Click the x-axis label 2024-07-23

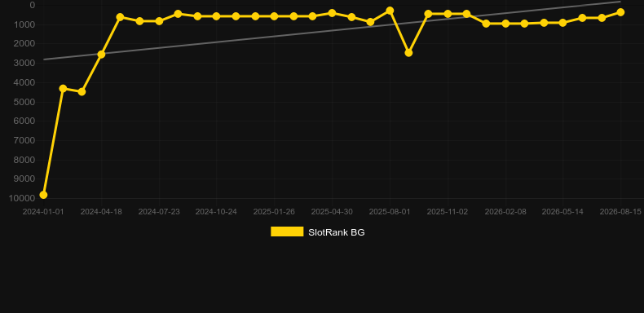point(159,212)
